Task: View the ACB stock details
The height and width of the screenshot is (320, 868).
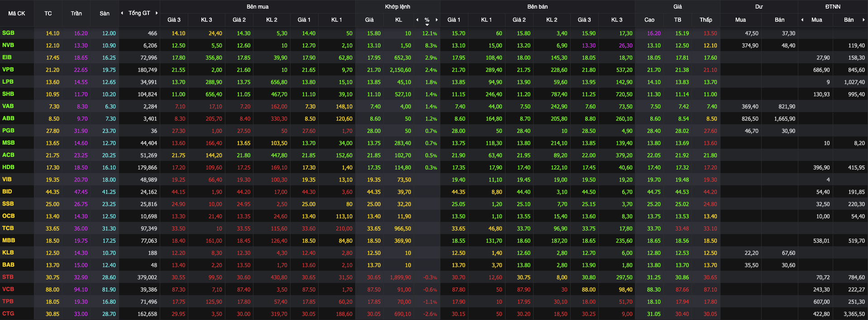Action: pos(8,155)
